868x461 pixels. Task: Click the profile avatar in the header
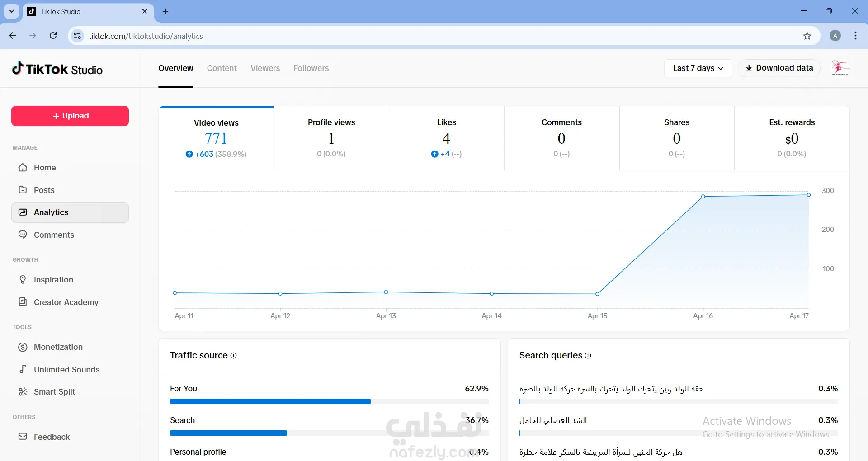pos(840,68)
